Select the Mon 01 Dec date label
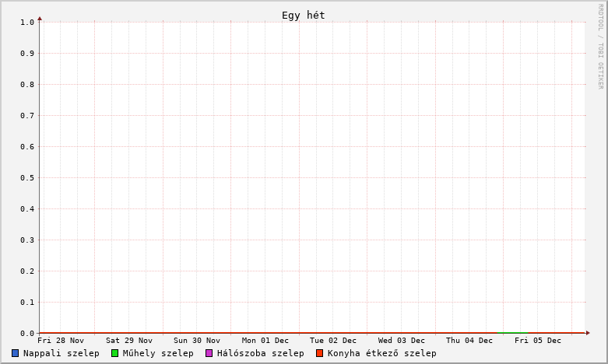 pos(265,341)
